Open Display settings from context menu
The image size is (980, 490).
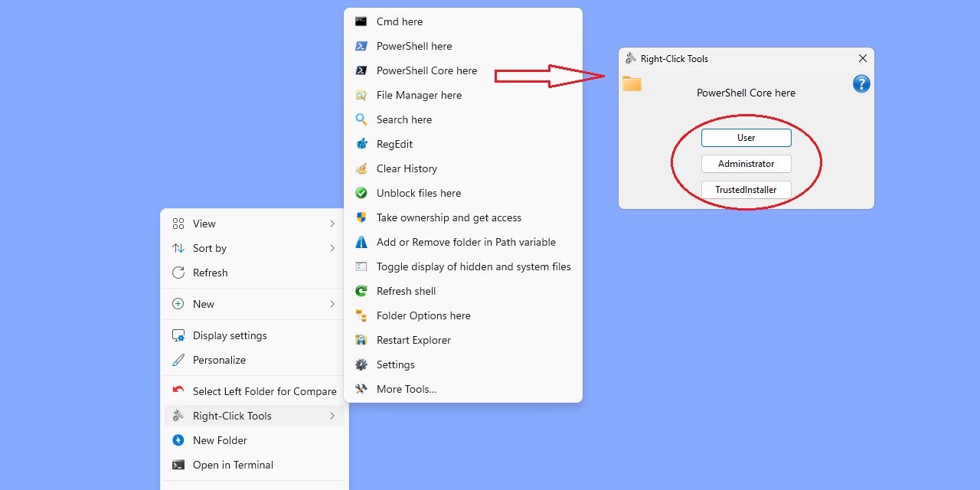pyautogui.click(x=254, y=335)
